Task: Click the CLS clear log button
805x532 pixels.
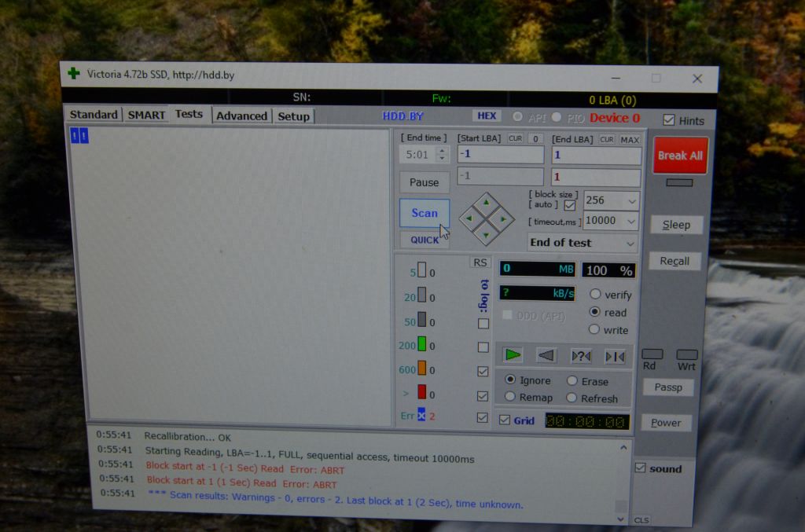Action: [x=641, y=520]
